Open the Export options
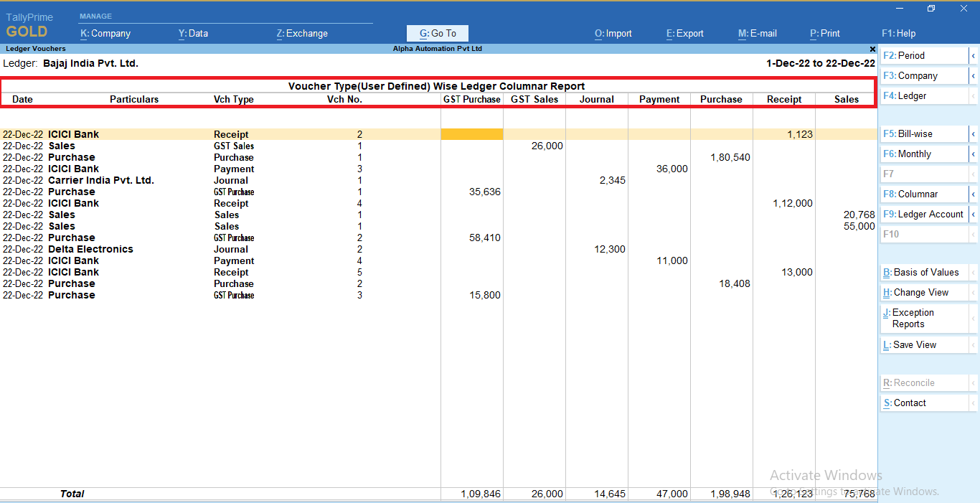The image size is (980, 503). coord(684,33)
